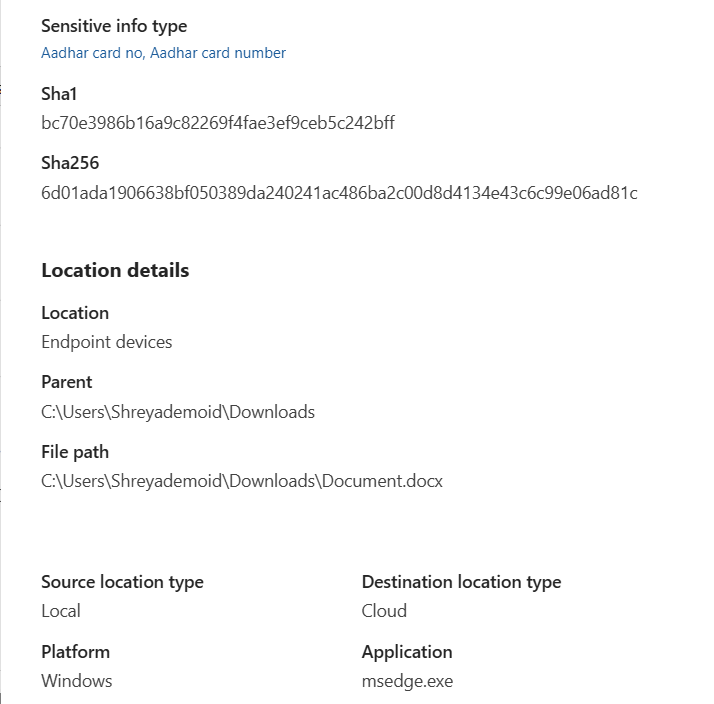Click the Document.docx file path value
The width and height of the screenshot is (714, 704).
(242, 481)
